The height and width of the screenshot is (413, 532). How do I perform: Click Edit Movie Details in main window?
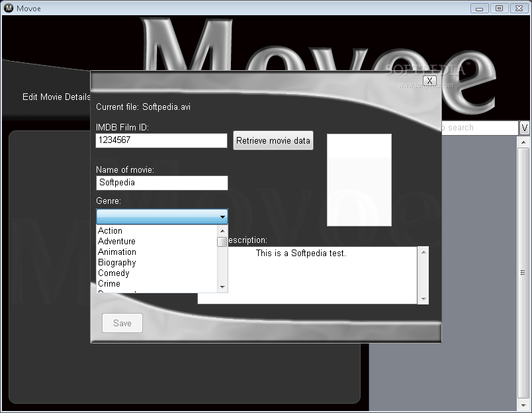(56, 97)
